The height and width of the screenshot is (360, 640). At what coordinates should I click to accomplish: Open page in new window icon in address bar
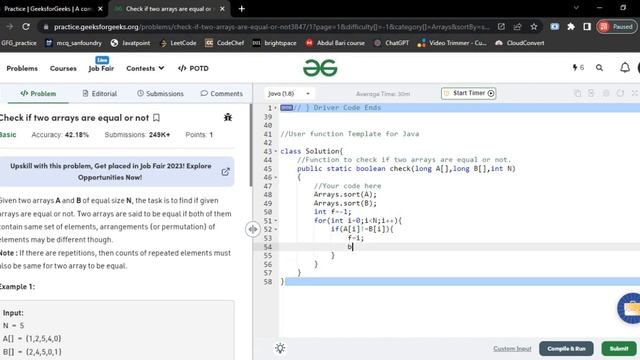tap(501, 27)
